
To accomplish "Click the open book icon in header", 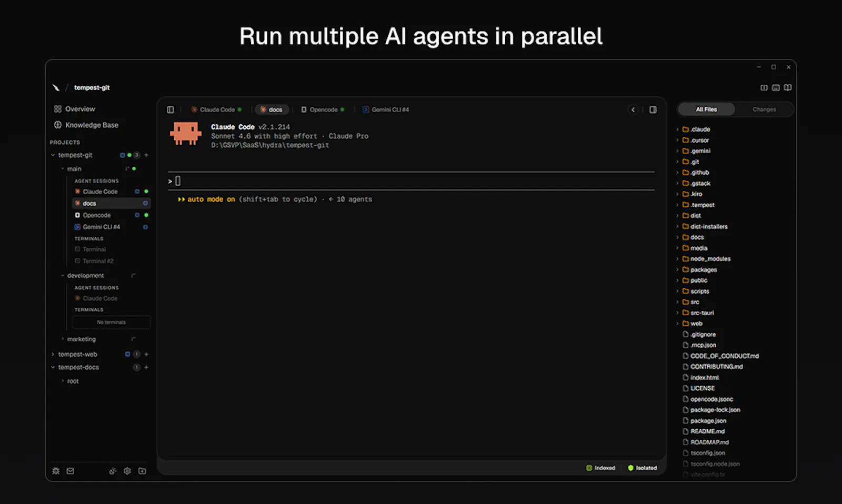I will [x=788, y=88].
